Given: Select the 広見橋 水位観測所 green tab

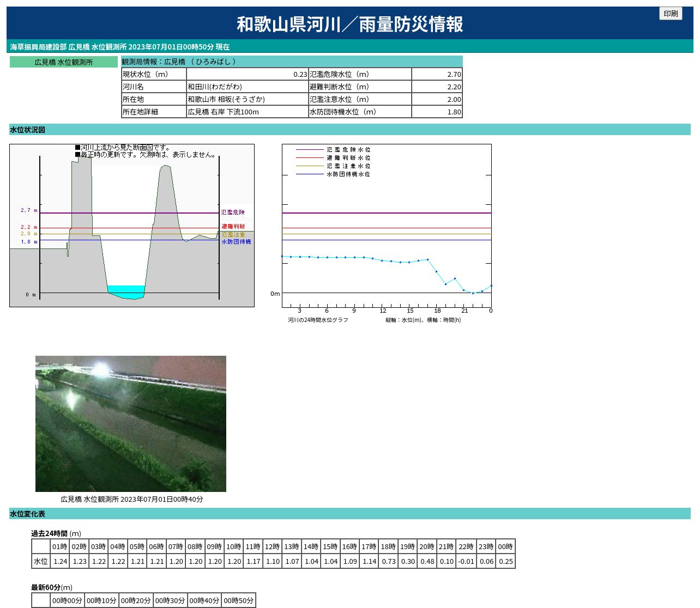Looking at the screenshot, I should tap(64, 62).
